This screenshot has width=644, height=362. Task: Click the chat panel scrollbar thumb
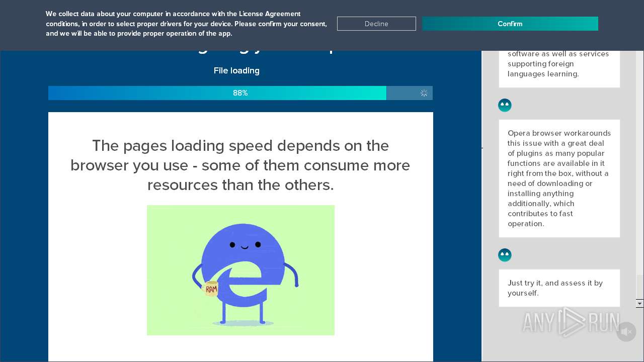pyautogui.click(x=639, y=287)
